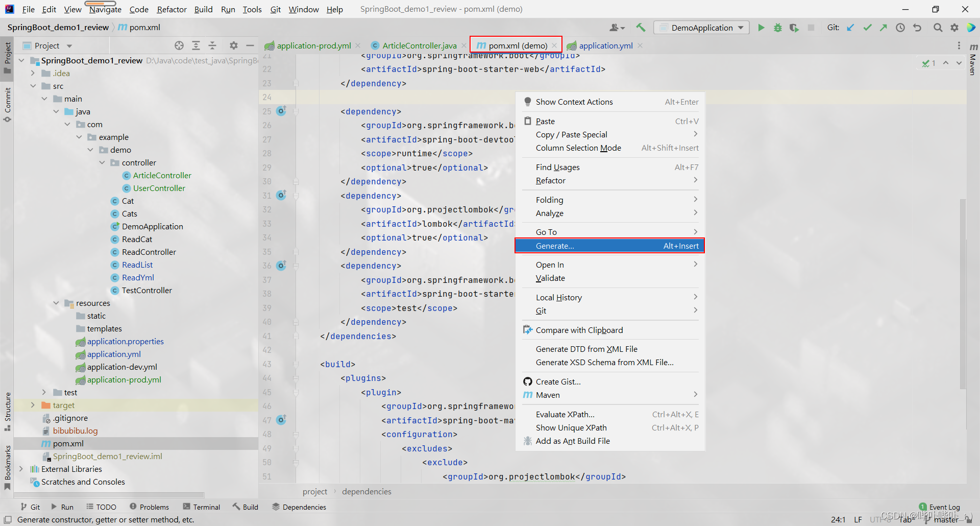Click gutter bean icon on line 25

point(281,111)
